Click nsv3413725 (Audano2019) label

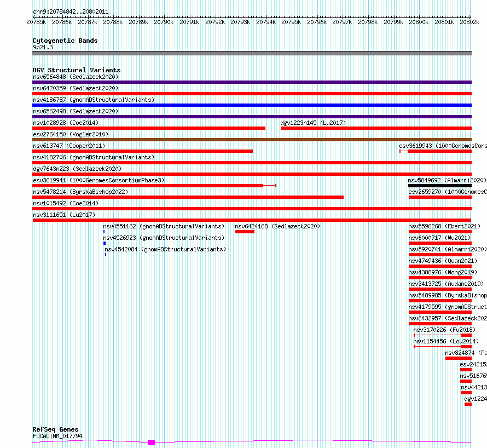446,284
